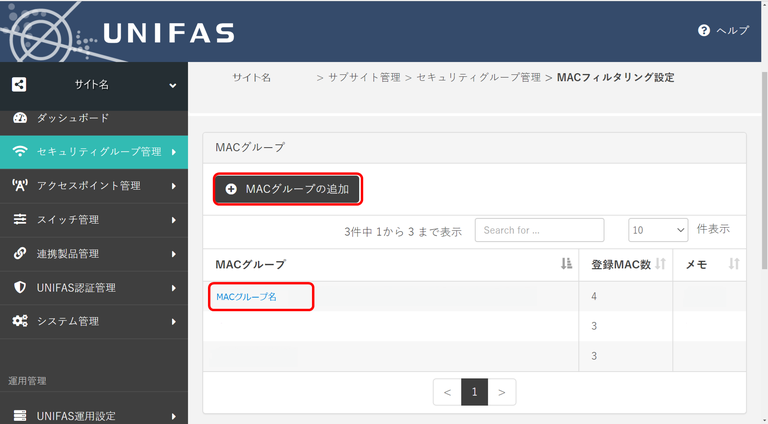Sort by the MACグループ column sort icon
The width and height of the screenshot is (768, 424).
(x=566, y=264)
